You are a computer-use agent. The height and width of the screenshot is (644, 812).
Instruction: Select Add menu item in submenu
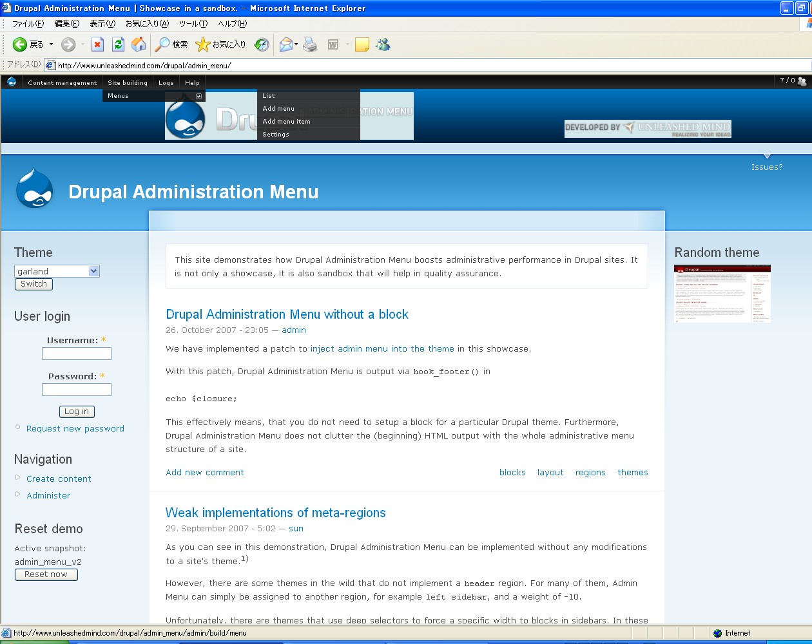286,122
